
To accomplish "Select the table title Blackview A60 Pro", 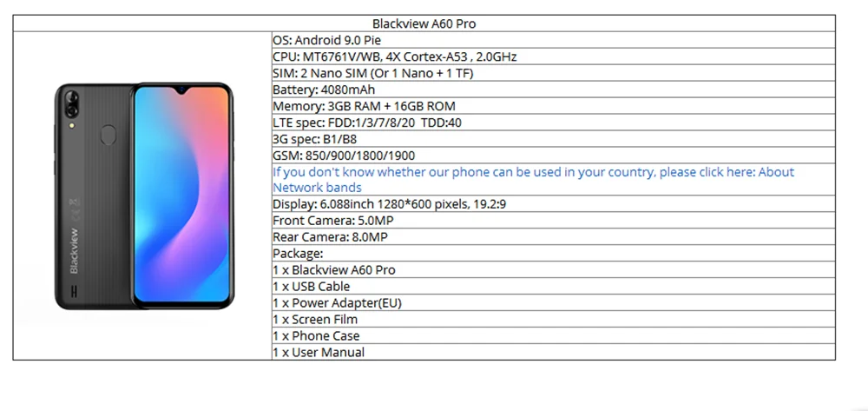I will point(424,23).
